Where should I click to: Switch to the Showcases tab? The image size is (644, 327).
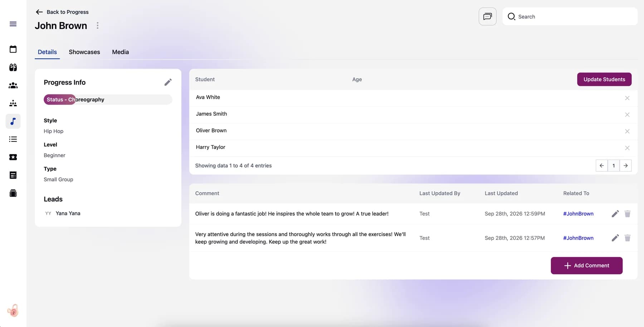pos(84,52)
